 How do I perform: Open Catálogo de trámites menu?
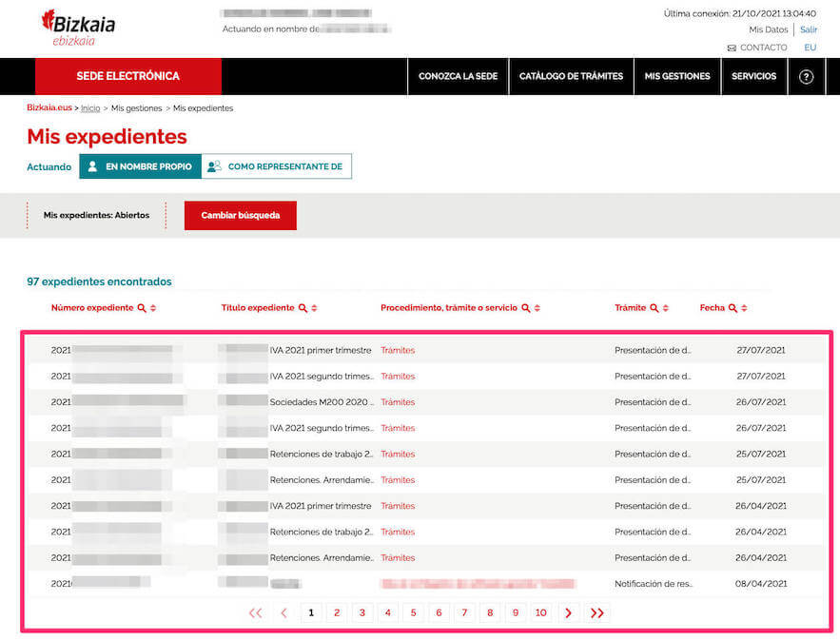click(571, 77)
